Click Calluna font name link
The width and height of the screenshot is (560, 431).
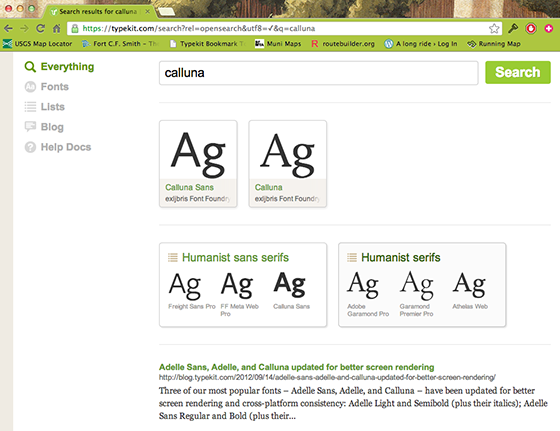point(269,187)
